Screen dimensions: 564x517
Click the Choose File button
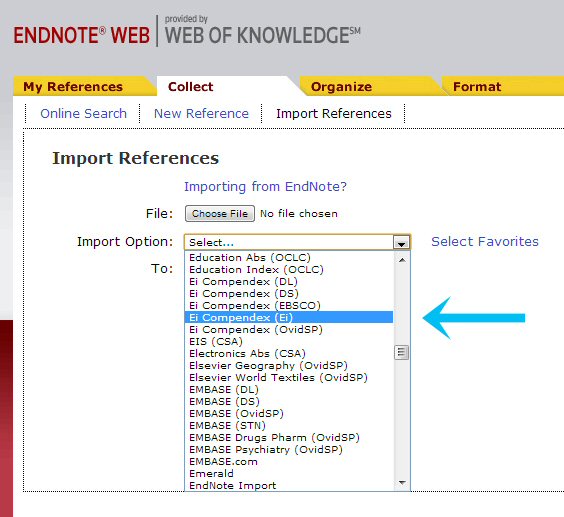coord(220,214)
